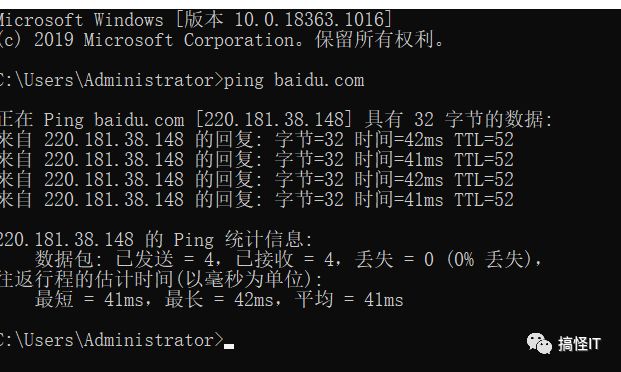Click the 最短 = 41ms value
Screen dimensions: 621x372
click(x=92, y=300)
